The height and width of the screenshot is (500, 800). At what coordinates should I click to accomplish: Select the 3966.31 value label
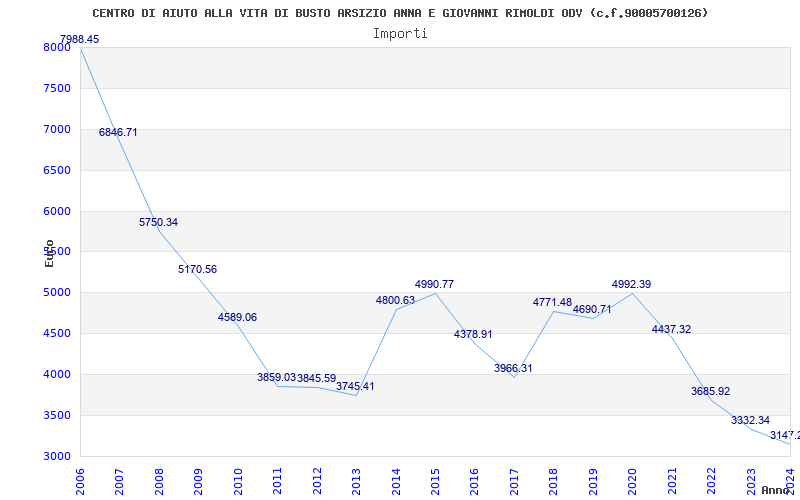click(513, 368)
